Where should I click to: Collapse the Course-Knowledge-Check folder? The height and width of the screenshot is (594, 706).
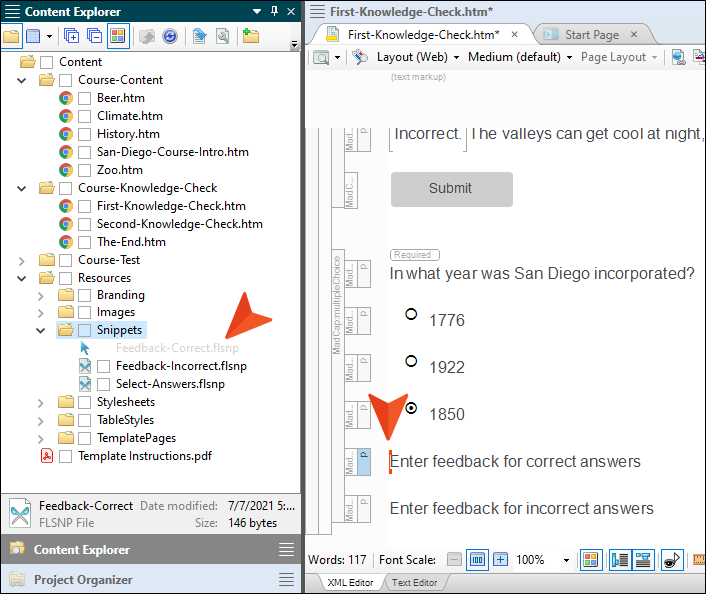click(21, 188)
